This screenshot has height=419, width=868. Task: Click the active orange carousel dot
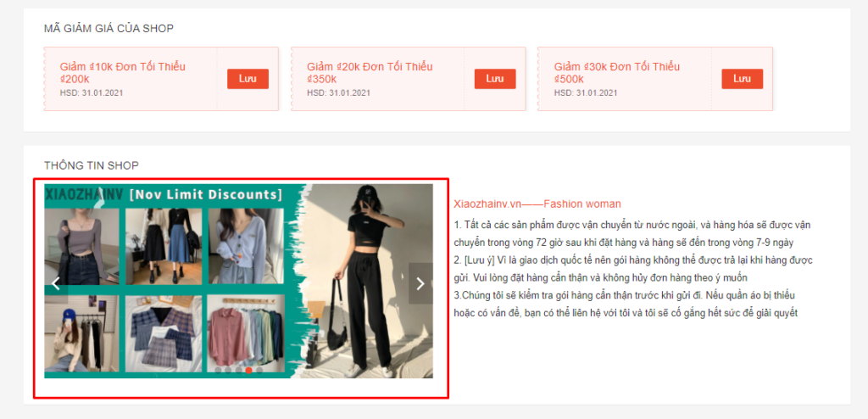coord(248,370)
